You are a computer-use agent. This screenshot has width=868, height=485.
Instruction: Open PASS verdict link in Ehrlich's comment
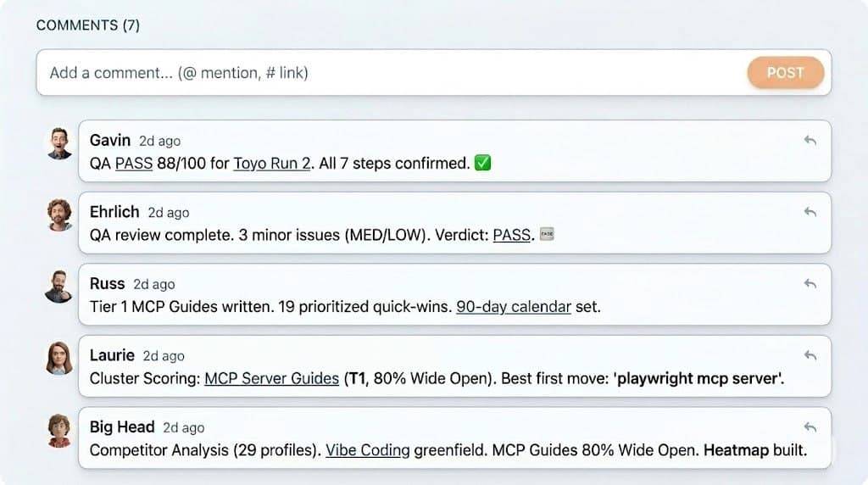pyautogui.click(x=513, y=235)
